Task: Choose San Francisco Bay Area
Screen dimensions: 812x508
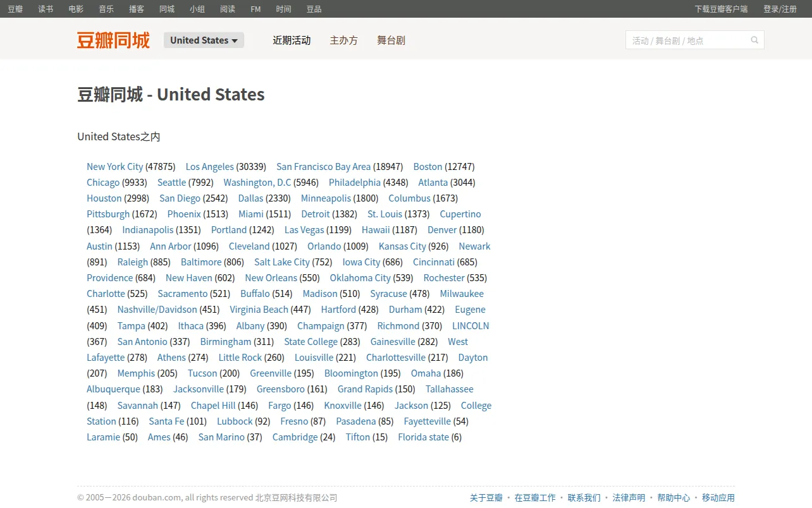Action: tap(324, 167)
